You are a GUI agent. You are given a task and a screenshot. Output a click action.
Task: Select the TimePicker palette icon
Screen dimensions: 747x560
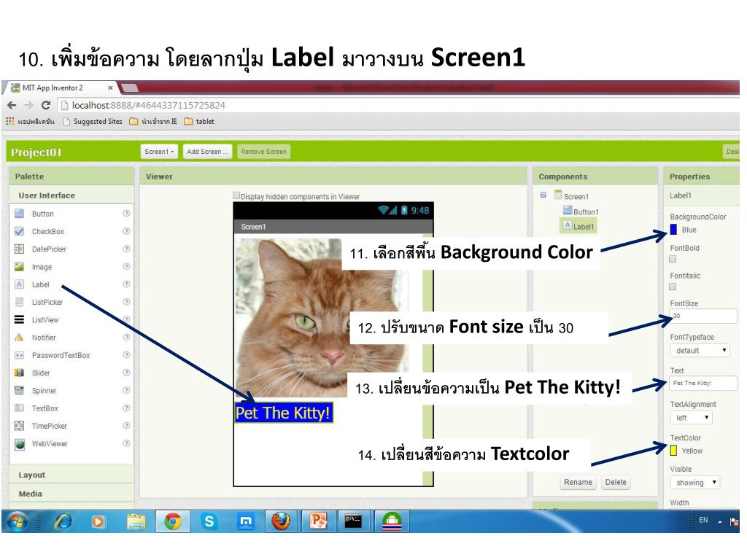coord(19,426)
